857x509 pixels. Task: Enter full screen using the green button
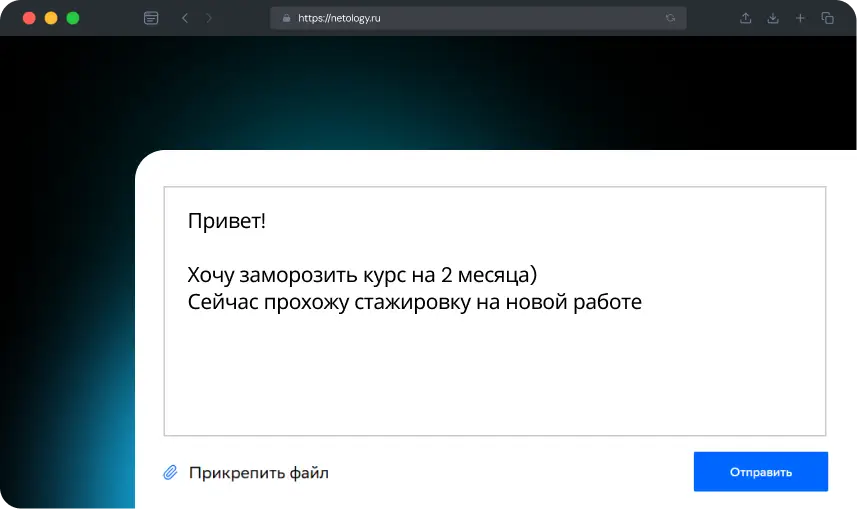click(x=73, y=18)
